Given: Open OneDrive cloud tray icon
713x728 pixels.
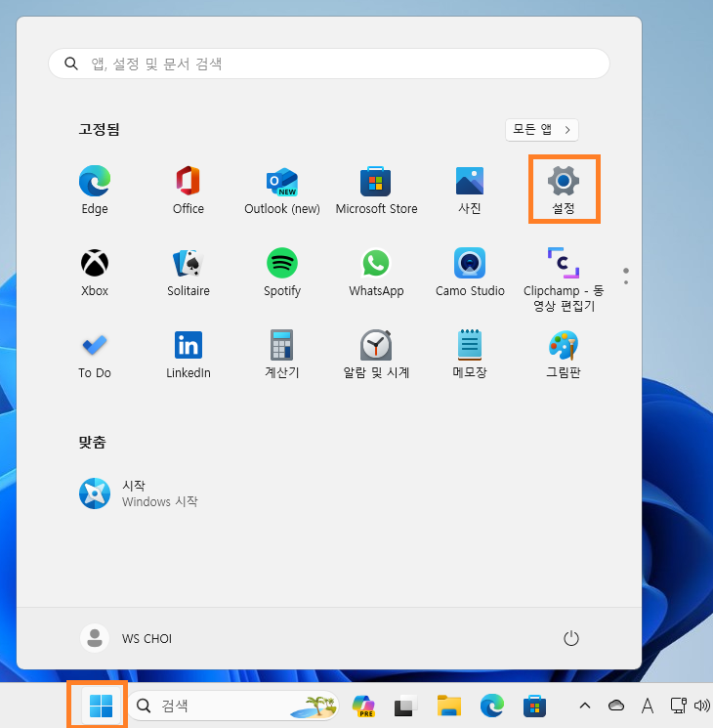Looking at the screenshot, I should click(x=616, y=706).
